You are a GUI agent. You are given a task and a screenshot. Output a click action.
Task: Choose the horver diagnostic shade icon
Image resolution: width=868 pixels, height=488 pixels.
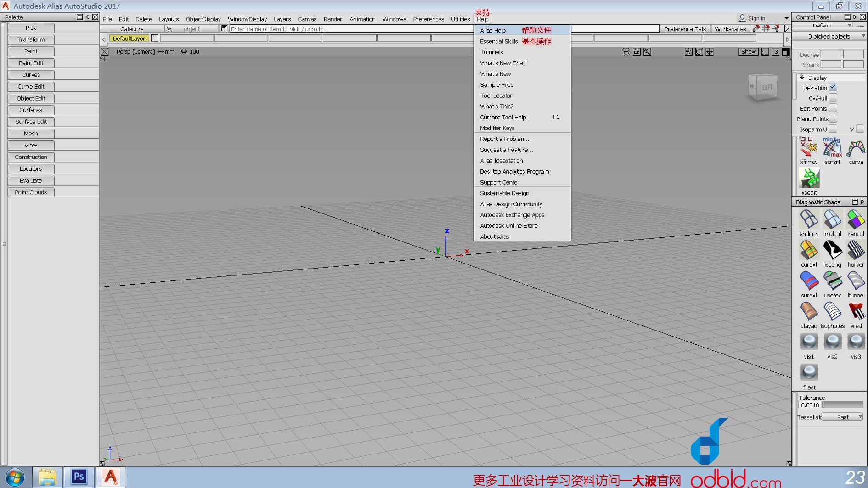[856, 250]
